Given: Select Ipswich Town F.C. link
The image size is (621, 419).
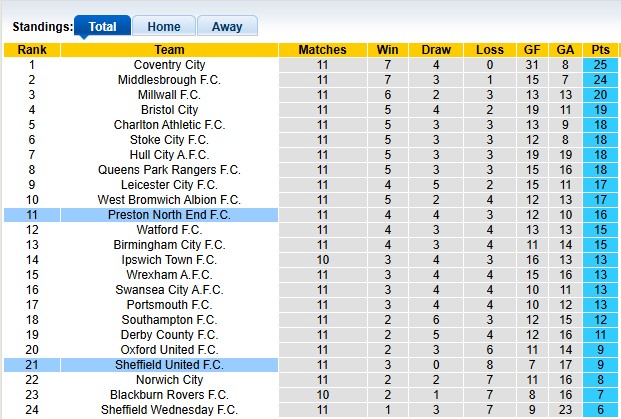Looking at the screenshot, I should coord(169,260).
